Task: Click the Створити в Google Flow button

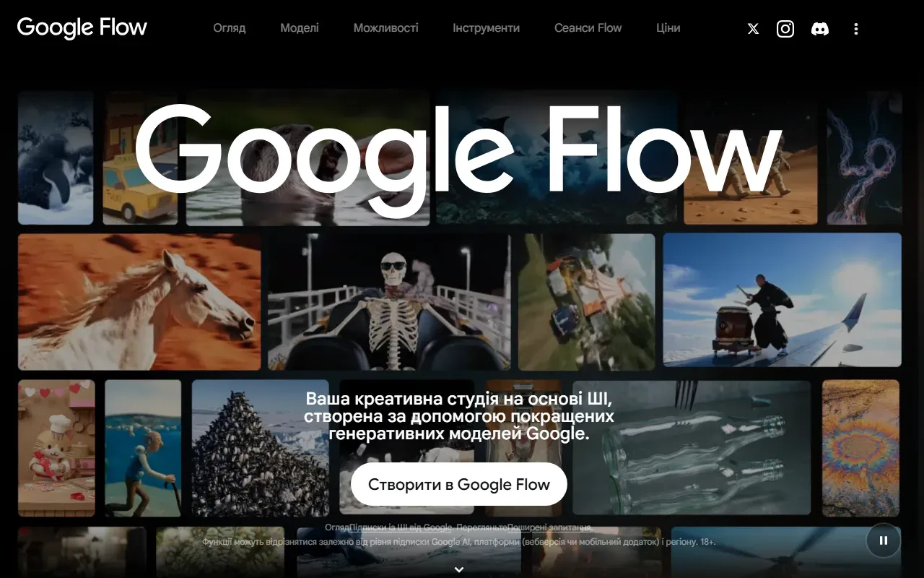Action: tap(459, 484)
